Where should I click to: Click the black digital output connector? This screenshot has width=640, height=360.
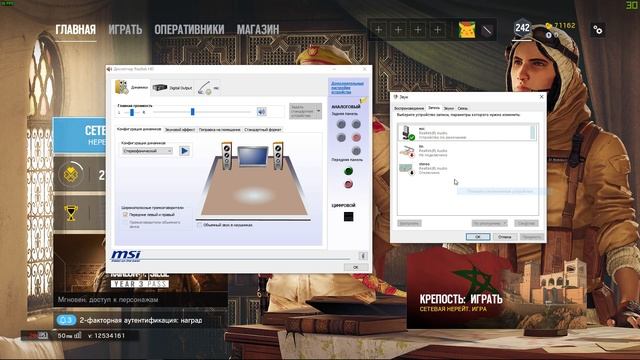coord(348,216)
